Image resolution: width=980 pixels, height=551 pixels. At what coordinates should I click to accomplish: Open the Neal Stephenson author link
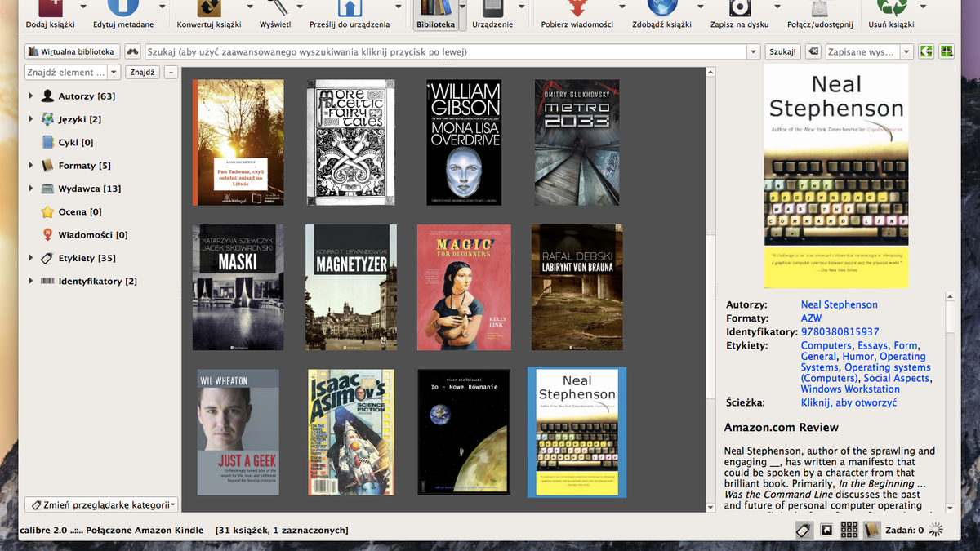click(x=839, y=304)
